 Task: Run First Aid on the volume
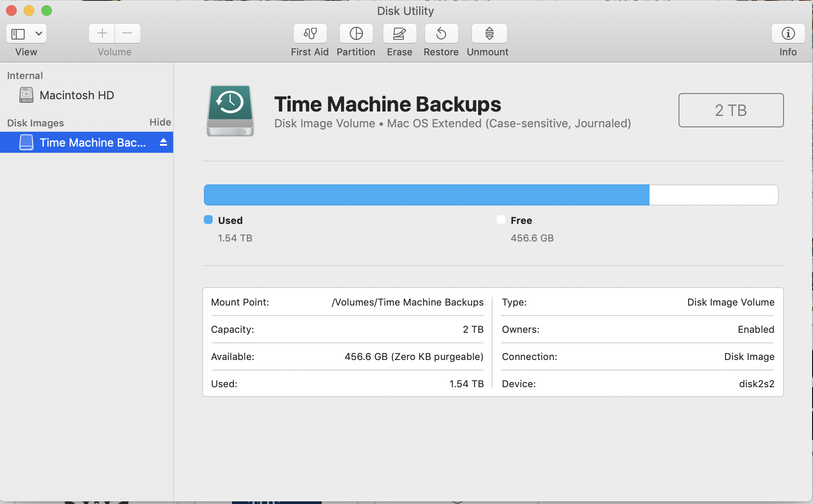310,33
